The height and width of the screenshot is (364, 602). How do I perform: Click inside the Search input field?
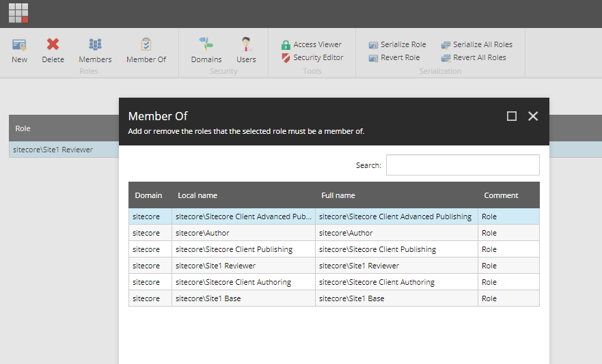(x=463, y=165)
